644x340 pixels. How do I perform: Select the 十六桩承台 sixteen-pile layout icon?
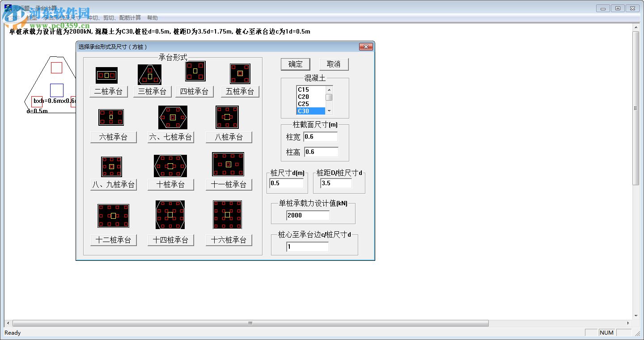[228, 215]
